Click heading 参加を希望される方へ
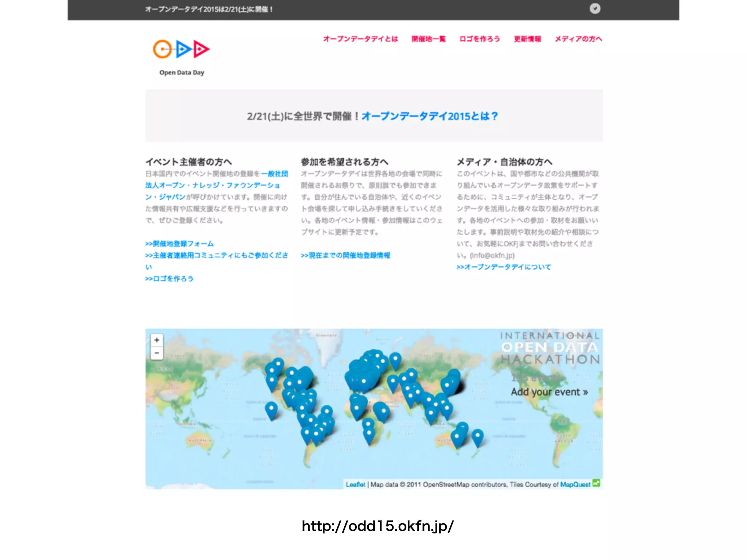 (x=345, y=162)
